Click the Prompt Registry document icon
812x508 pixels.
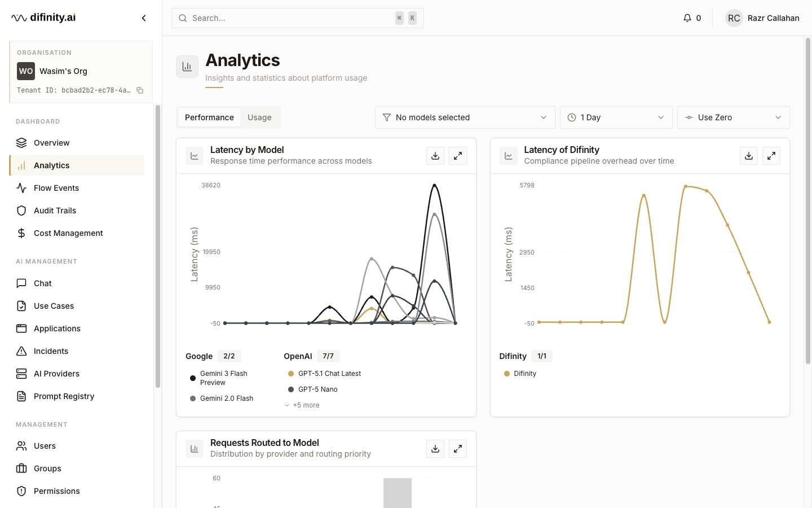click(21, 396)
